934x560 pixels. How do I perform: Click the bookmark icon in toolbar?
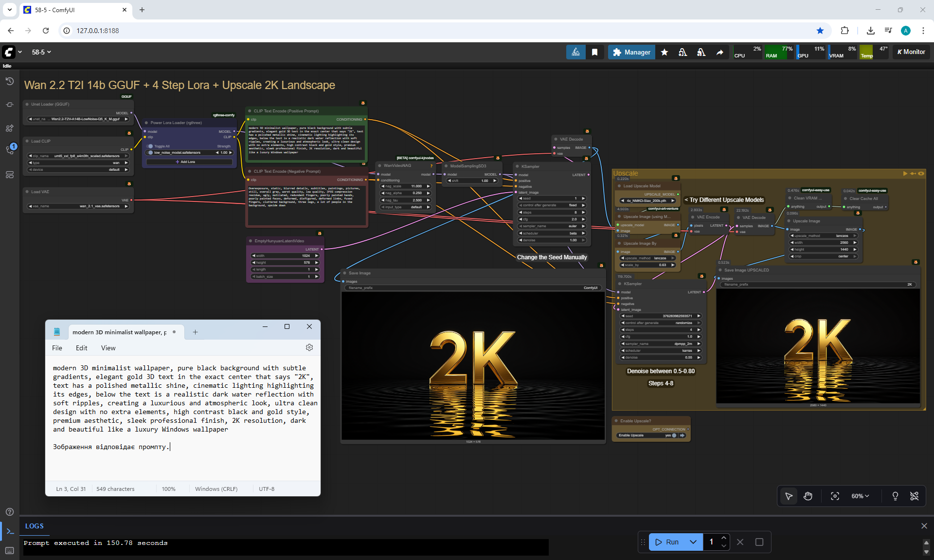pyautogui.click(x=594, y=52)
